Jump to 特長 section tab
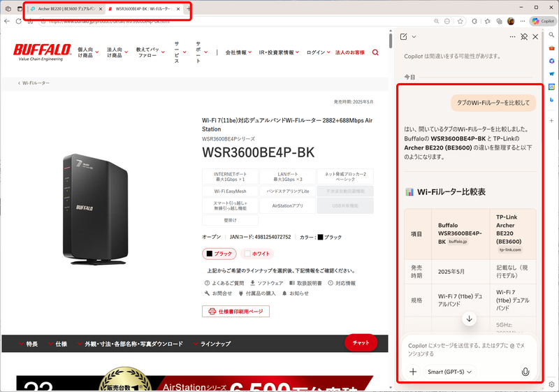Image resolution: width=559 pixels, height=392 pixels. click(x=28, y=344)
